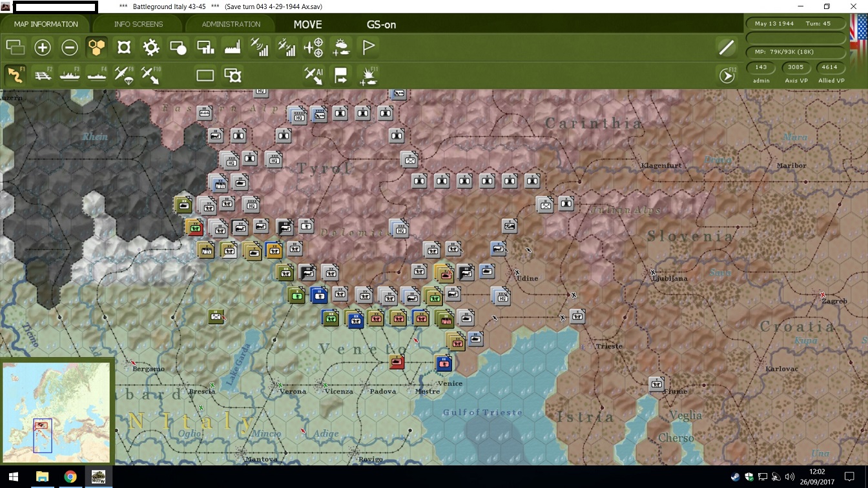
Task: Click the F11 explosion and tank icon
Action: tap(368, 75)
